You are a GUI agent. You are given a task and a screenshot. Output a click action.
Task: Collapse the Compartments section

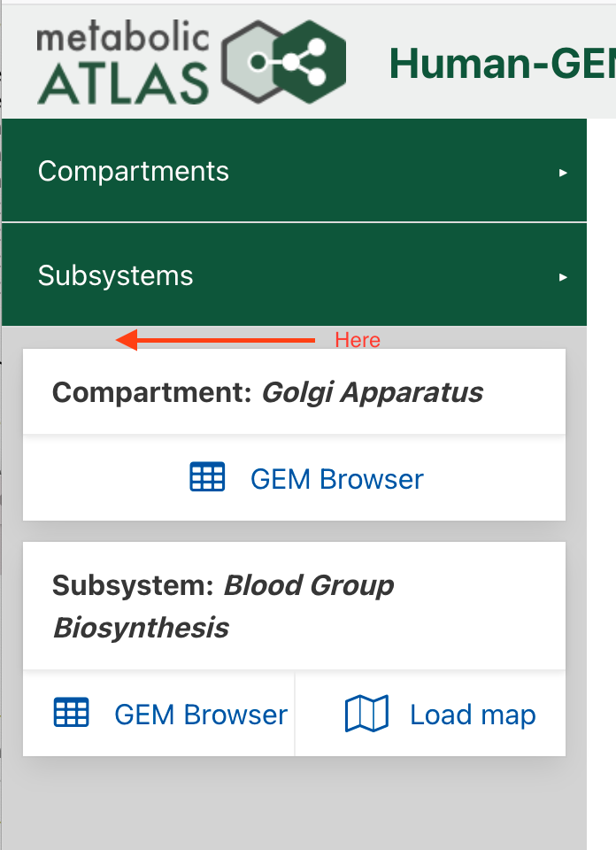(134, 173)
